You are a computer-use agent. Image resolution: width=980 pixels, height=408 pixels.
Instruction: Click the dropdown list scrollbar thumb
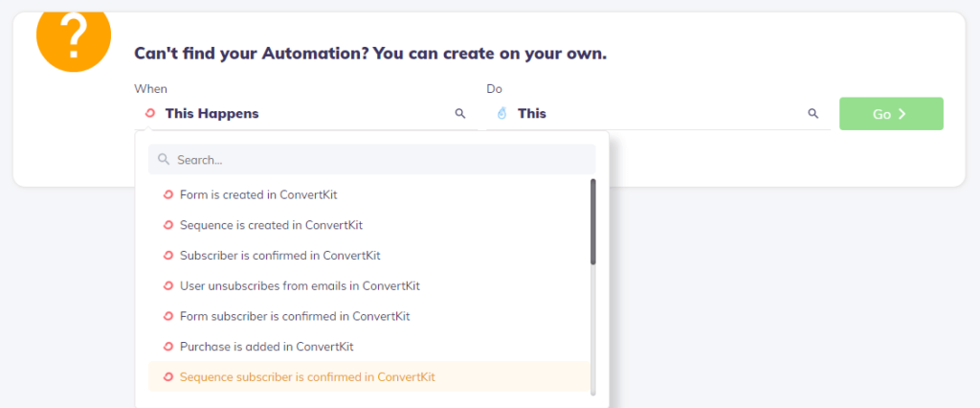(593, 221)
